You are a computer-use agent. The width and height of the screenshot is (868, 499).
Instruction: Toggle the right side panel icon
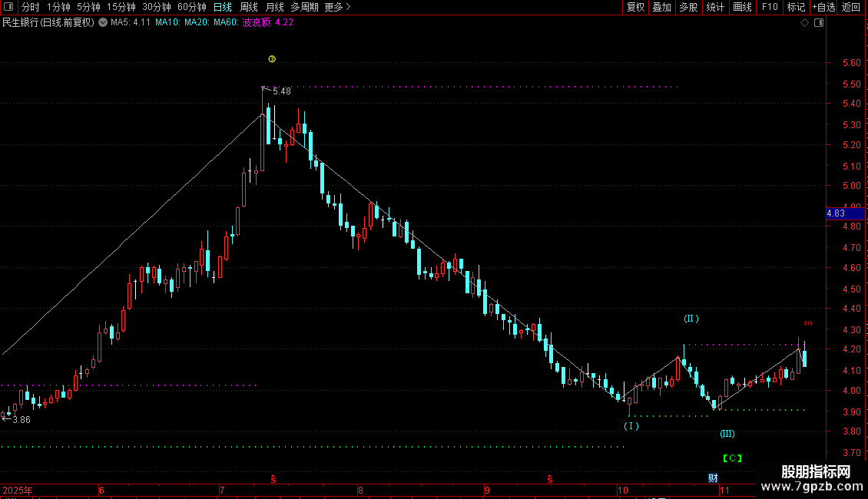819,23
